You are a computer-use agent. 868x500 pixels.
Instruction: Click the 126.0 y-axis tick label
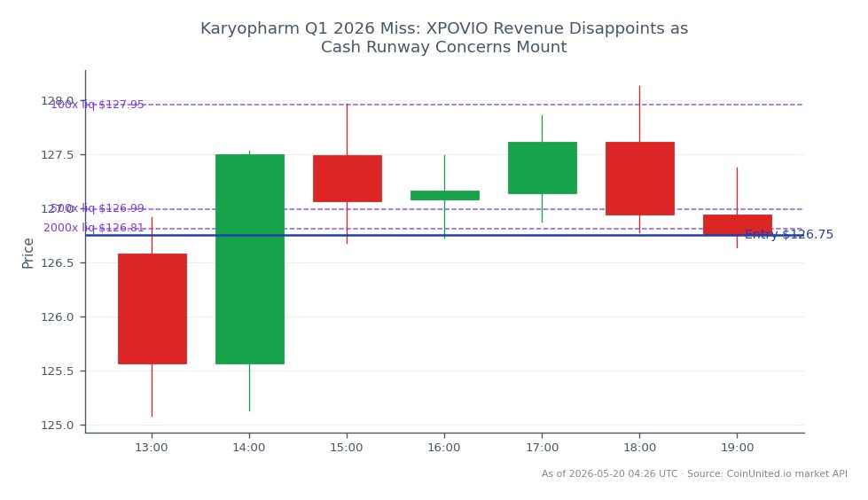[x=57, y=317]
